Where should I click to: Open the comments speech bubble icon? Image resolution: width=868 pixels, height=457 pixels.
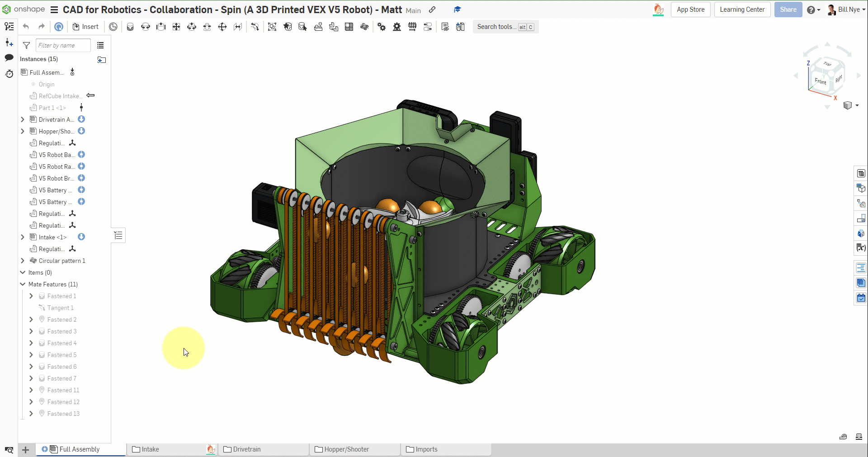[x=9, y=58]
